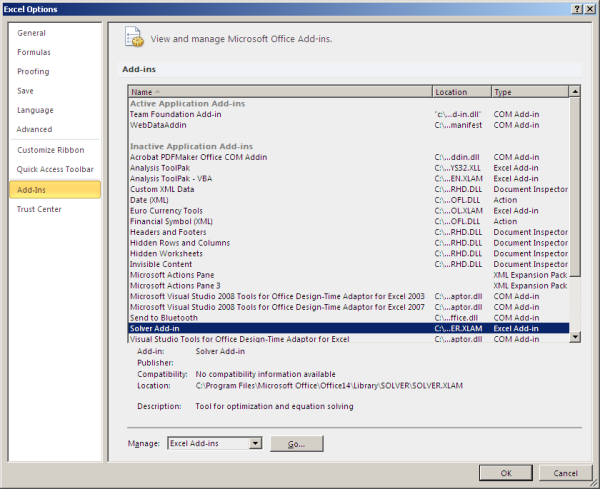Select the Analysis ToolPak - VBA row
The height and width of the screenshot is (489, 600).
pos(349,179)
